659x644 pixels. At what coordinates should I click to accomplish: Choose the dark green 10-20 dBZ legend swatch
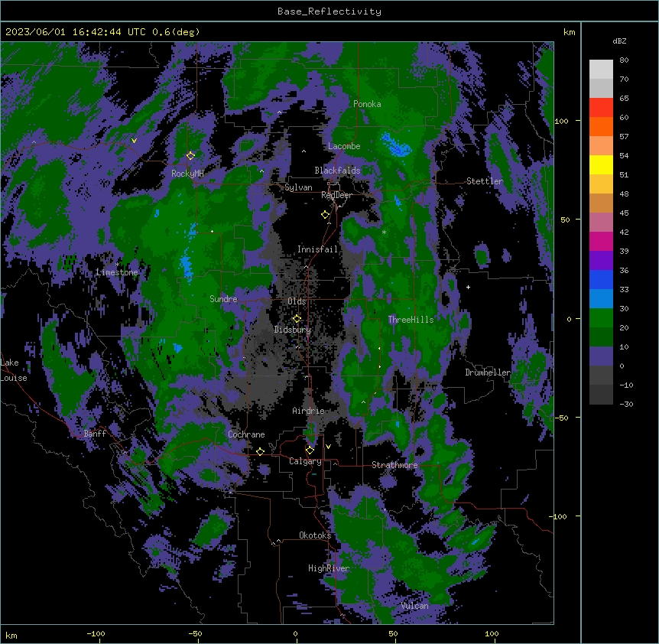pos(601,337)
